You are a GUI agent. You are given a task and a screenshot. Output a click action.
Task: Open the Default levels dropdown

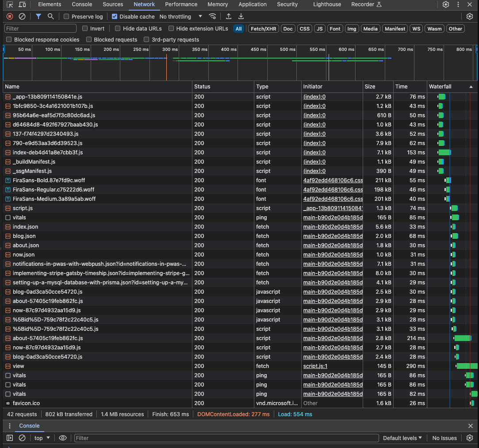tap(402, 438)
